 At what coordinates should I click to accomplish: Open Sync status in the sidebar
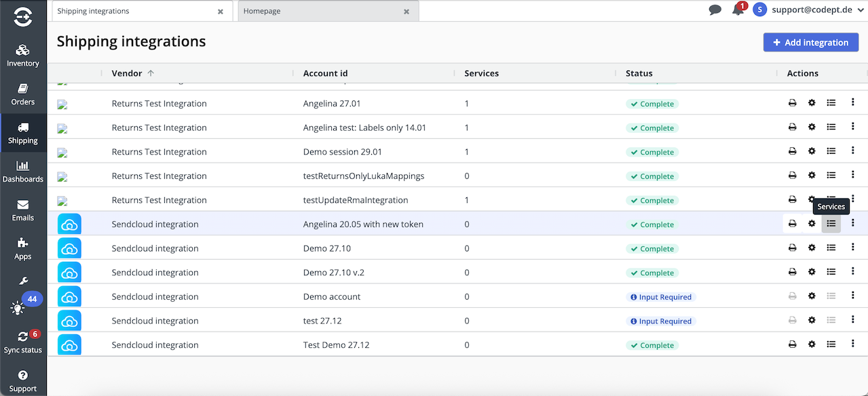click(23, 343)
